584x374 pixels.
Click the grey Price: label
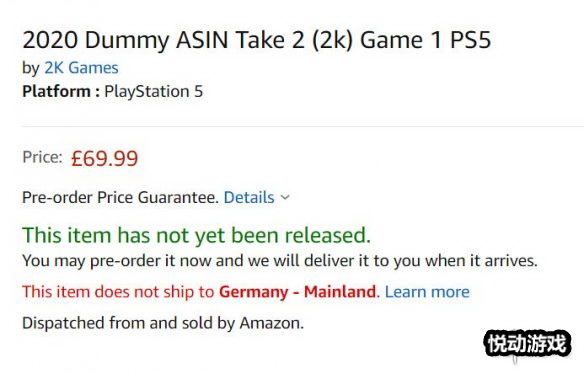(42, 157)
